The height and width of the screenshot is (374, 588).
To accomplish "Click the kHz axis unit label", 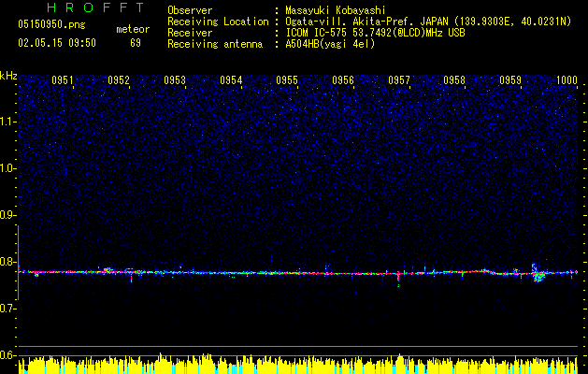I will [x=8, y=76].
